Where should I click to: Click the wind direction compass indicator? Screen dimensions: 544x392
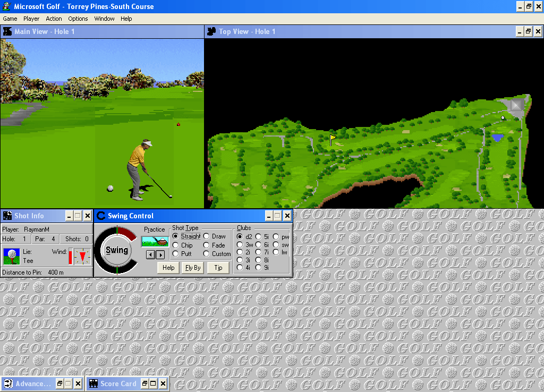(83, 257)
